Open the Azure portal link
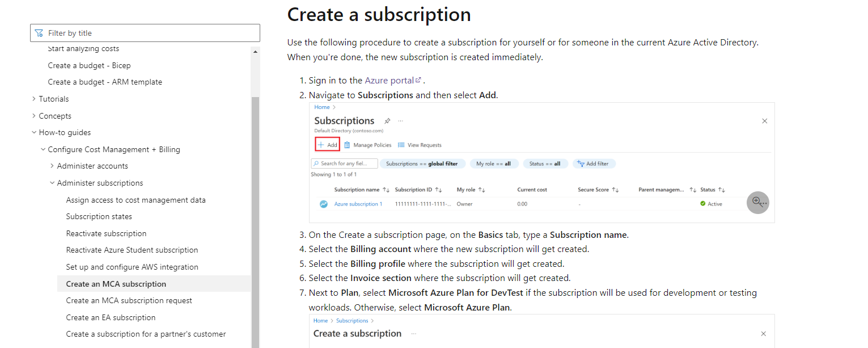Viewport: 868px width, 348px height. pyautogui.click(x=389, y=80)
